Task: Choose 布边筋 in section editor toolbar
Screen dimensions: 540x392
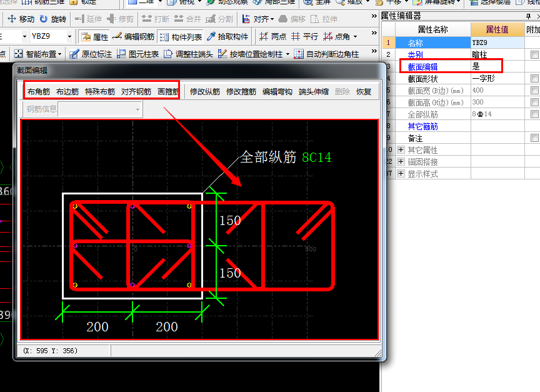Action: click(67, 92)
